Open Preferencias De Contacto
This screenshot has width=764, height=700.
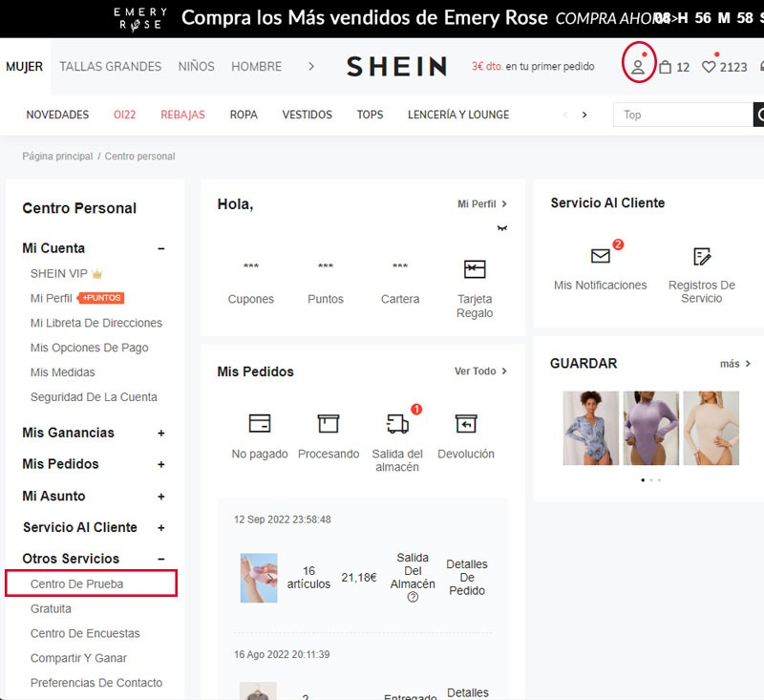[96, 683]
